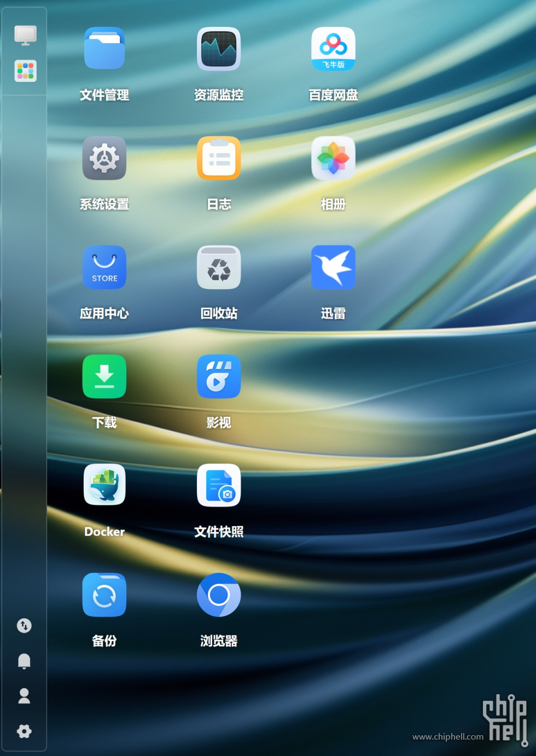
Task: Click the 下载 label text
Action: click(x=104, y=422)
